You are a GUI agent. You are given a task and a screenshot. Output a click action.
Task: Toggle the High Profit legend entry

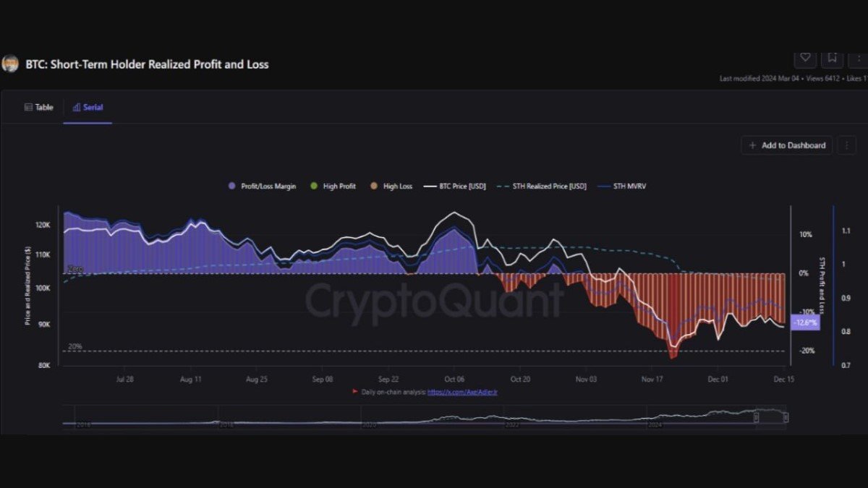tap(333, 186)
